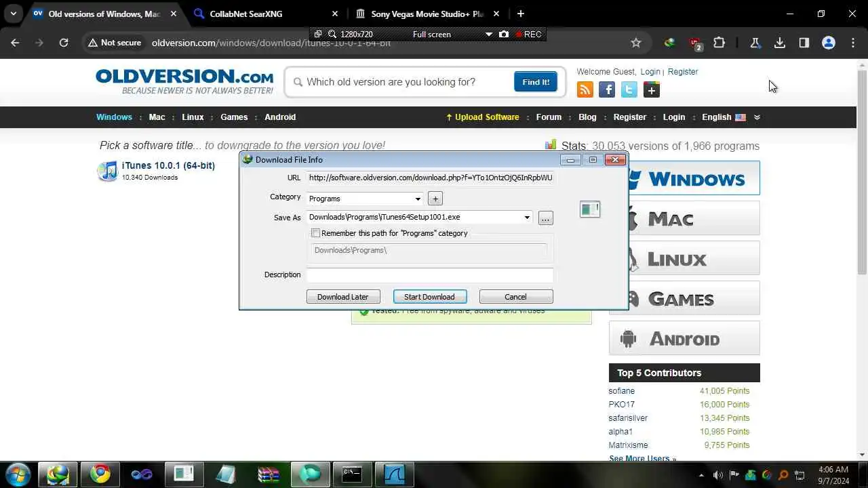Switch to Sony Vegas Movie Studio tab
Image resolution: width=868 pixels, height=488 pixels.
coord(427,14)
